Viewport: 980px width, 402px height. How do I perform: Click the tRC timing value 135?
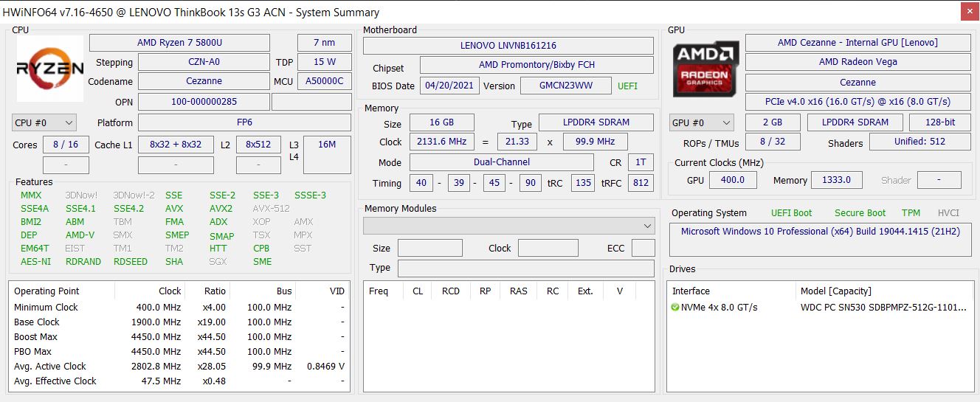pos(583,183)
